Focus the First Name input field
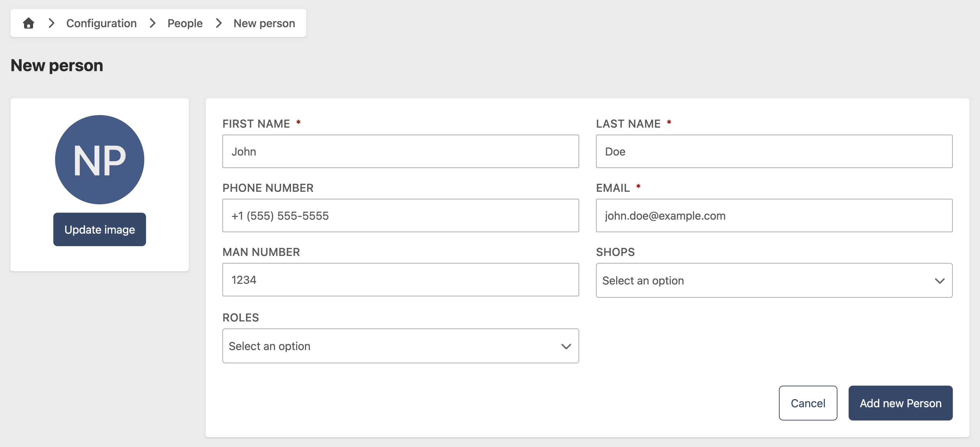Viewport: 980px width, 447px height. [x=400, y=151]
